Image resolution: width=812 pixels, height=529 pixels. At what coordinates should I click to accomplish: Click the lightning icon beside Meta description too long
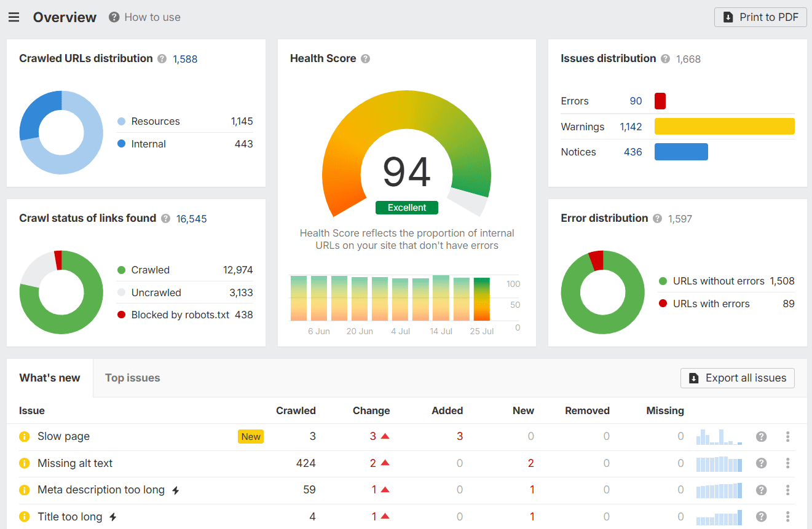[x=176, y=490]
